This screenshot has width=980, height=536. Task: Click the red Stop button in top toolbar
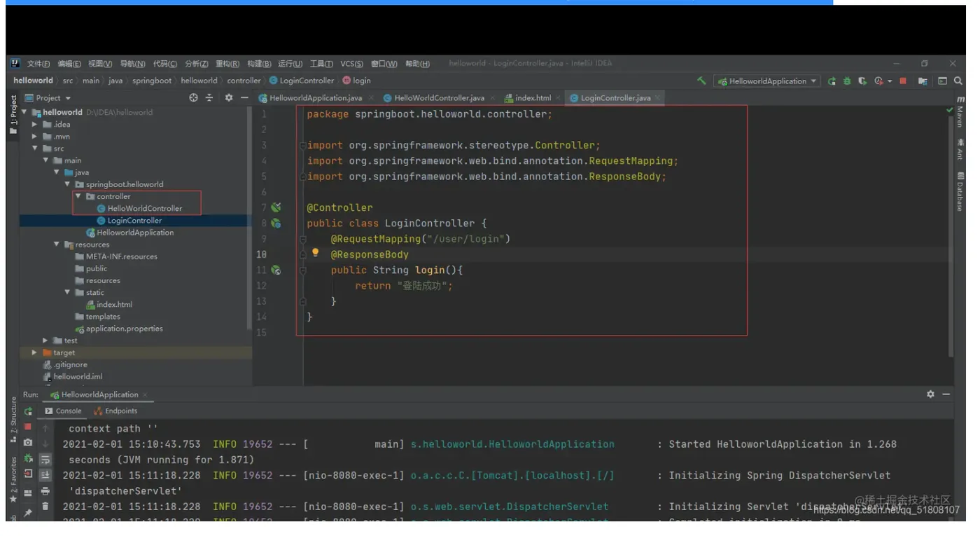(x=903, y=81)
